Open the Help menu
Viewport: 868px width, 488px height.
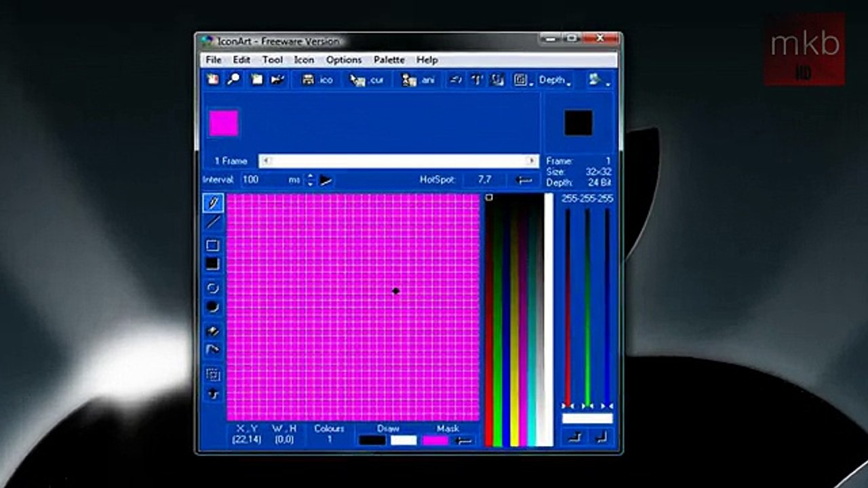point(427,60)
